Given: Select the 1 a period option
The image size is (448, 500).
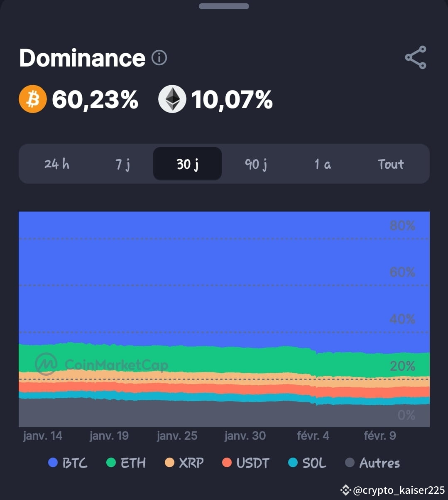Looking at the screenshot, I should pyautogui.click(x=323, y=164).
